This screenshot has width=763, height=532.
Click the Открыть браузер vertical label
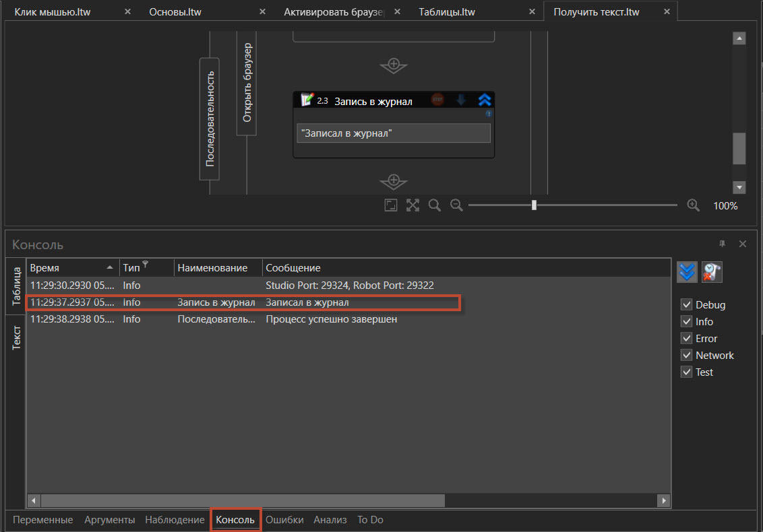click(x=247, y=83)
